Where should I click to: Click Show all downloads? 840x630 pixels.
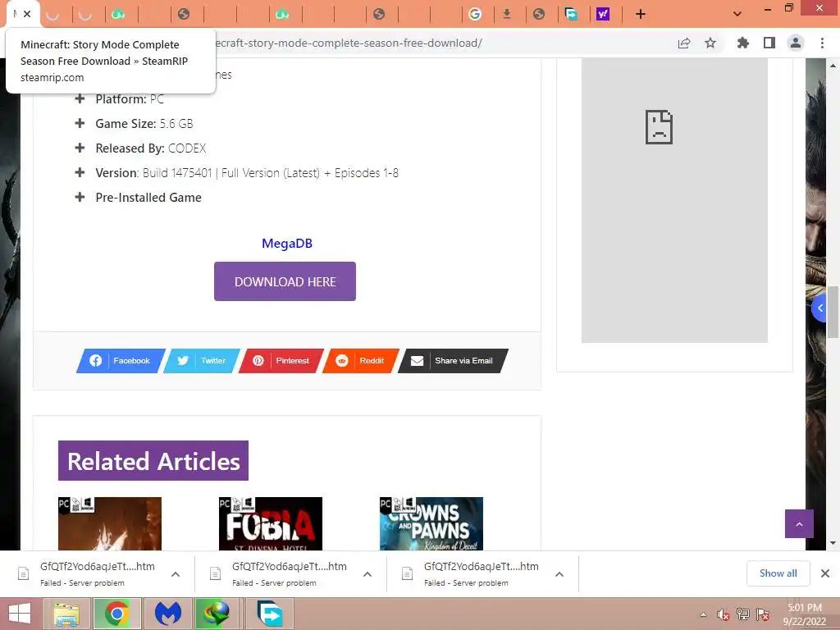click(778, 573)
